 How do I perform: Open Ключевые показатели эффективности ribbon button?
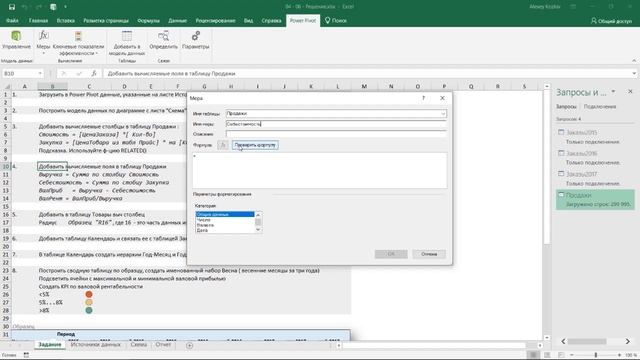pyautogui.click(x=78, y=42)
